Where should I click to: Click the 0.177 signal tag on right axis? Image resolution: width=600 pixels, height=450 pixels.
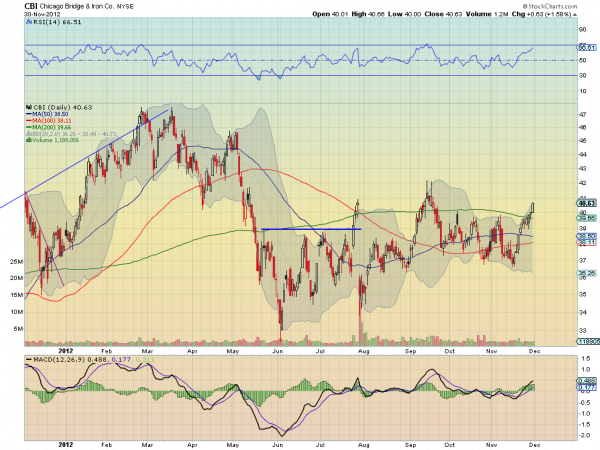(587, 388)
